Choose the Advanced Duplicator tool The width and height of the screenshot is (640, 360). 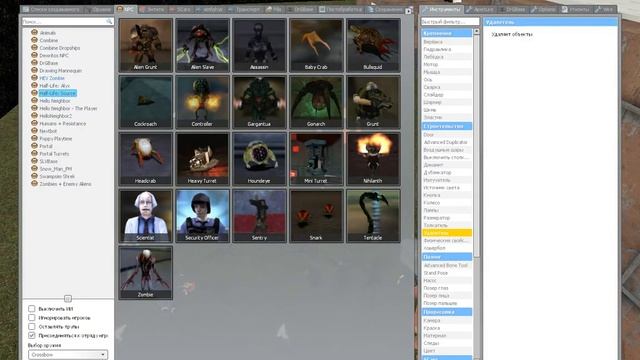coord(447,142)
